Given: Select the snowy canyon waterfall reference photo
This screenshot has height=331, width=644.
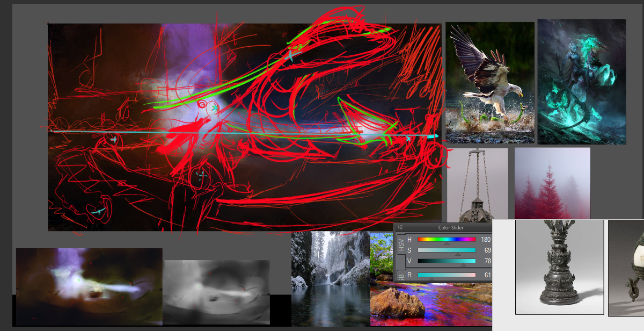Looking at the screenshot, I should (330, 278).
